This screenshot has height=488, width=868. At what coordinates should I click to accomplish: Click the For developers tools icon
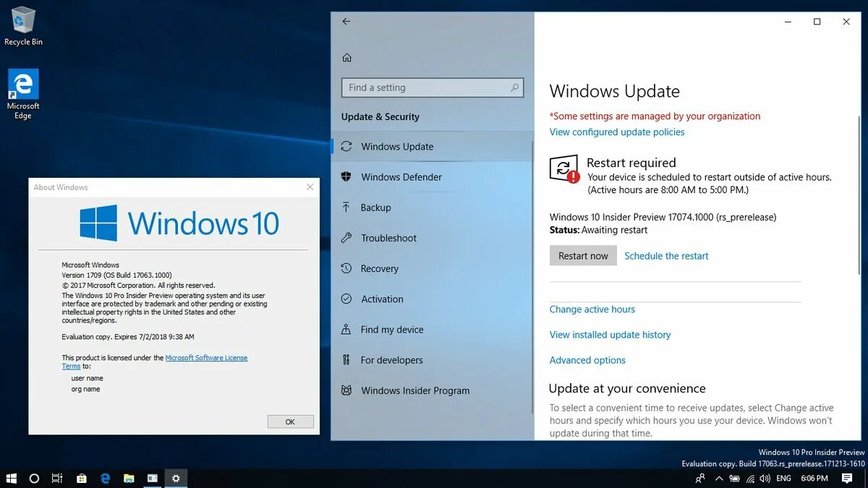tap(346, 359)
